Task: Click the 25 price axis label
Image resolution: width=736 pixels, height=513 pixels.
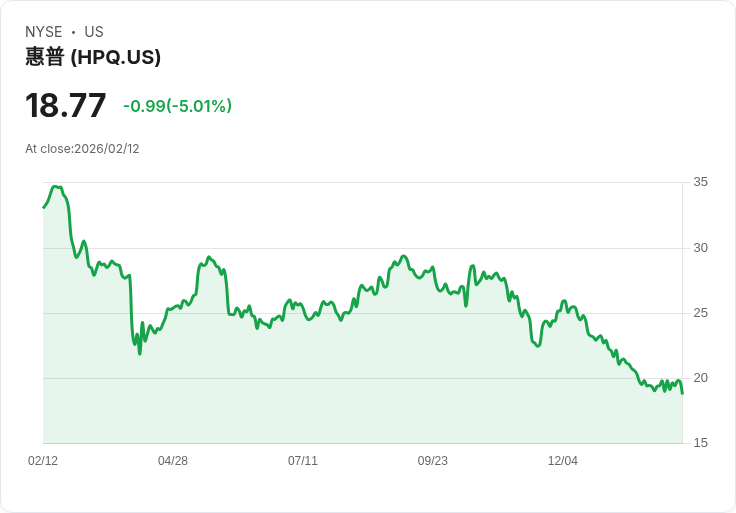Action: tap(701, 313)
